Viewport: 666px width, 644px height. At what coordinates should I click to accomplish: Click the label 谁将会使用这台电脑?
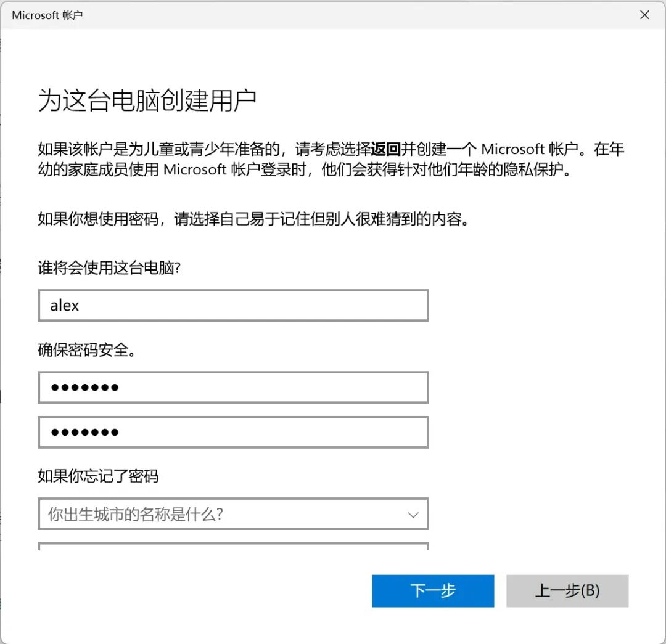tap(109, 268)
